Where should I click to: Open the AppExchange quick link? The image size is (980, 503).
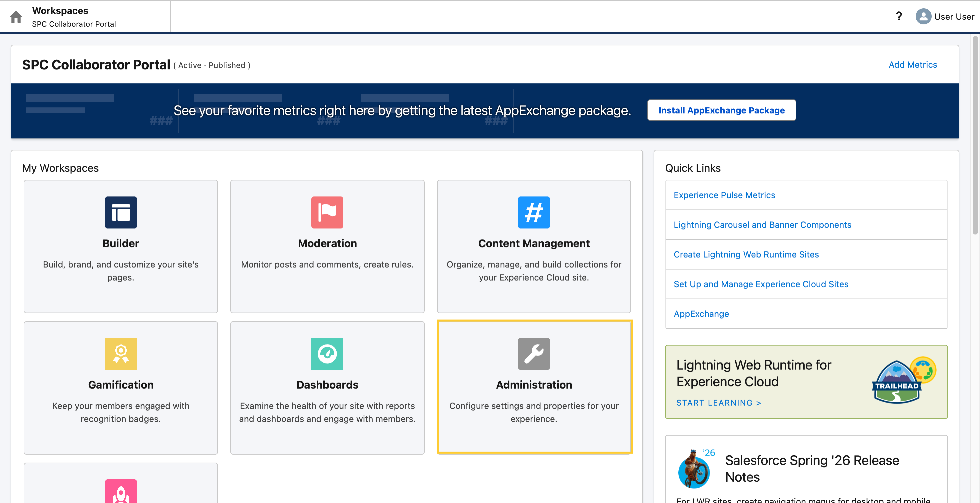click(x=701, y=314)
